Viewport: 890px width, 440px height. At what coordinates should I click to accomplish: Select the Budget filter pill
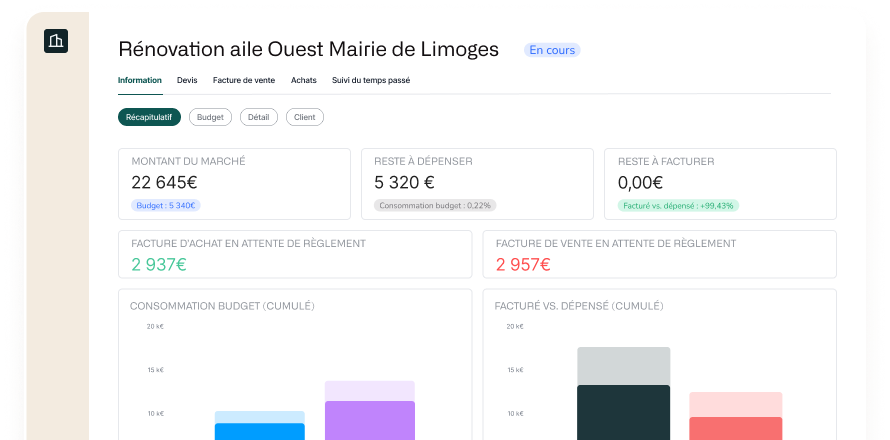(210, 117)
